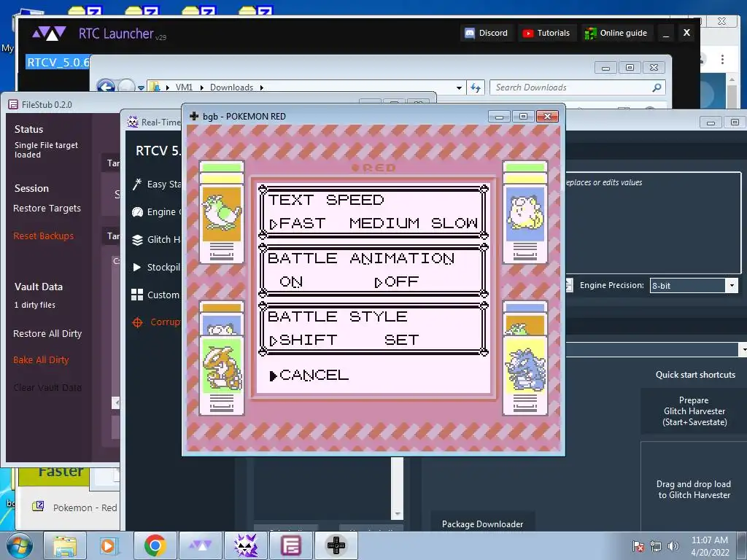The width and height of the screenshot is (747, 560).
Task: Click Clear Vault Data in FileStub
Action: point(47,388)
